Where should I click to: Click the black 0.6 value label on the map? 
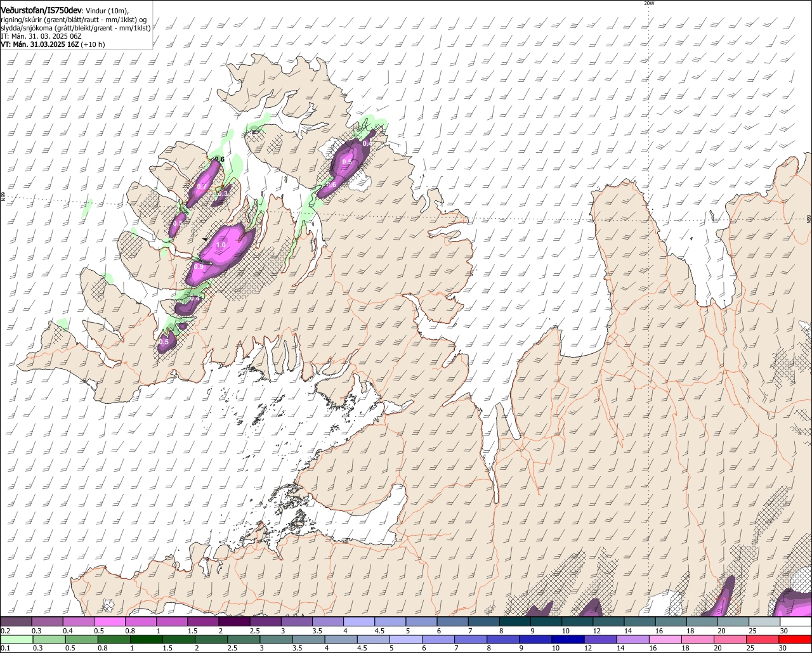219,159
